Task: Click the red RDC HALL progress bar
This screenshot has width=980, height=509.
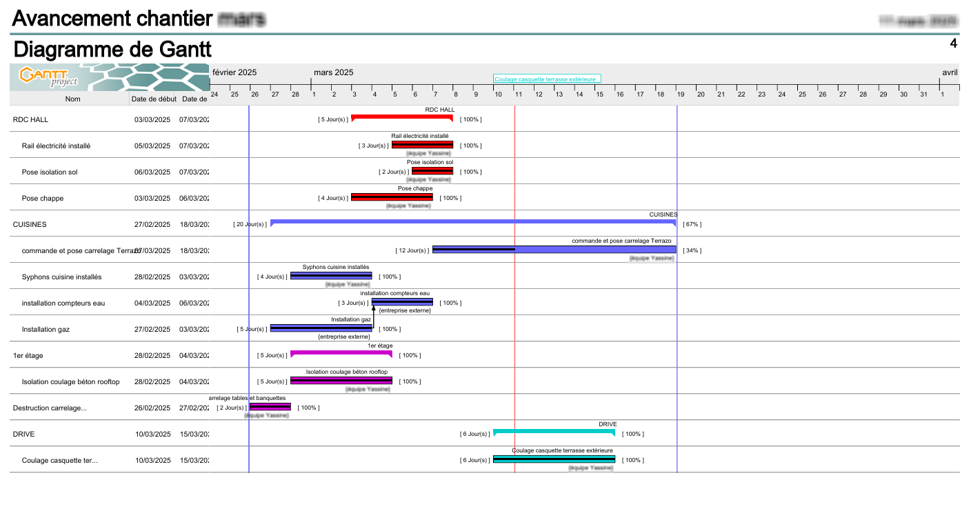Action: click(402, 119)
